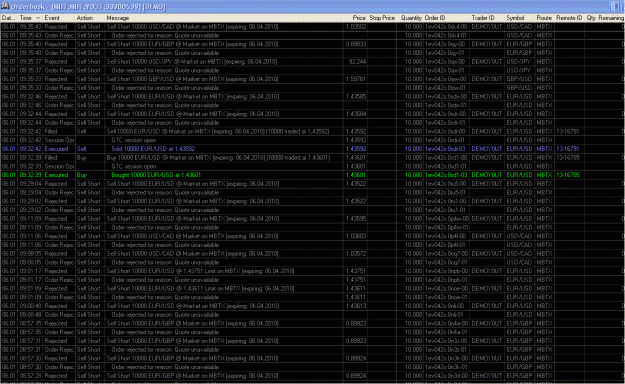Image resolution: width=625 pixels, height=384 pixels.
Task: Select the Sell Short 10000 USD/JPY message
Action: pos(192,62)
